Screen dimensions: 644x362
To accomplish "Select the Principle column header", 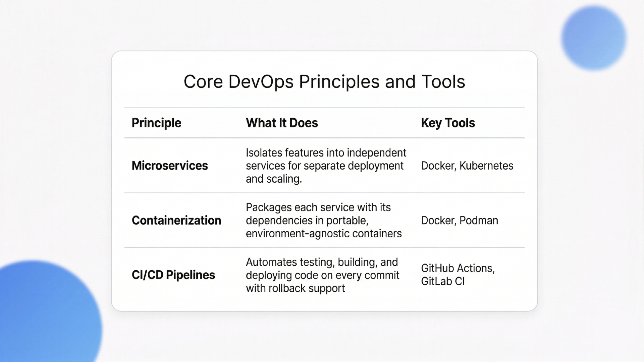I will (x=156, y=123).
